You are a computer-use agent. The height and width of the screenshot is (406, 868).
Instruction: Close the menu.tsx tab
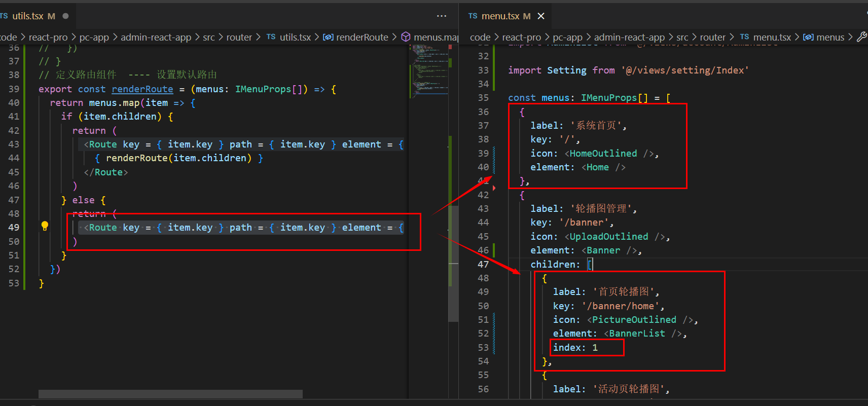(541, 16)
